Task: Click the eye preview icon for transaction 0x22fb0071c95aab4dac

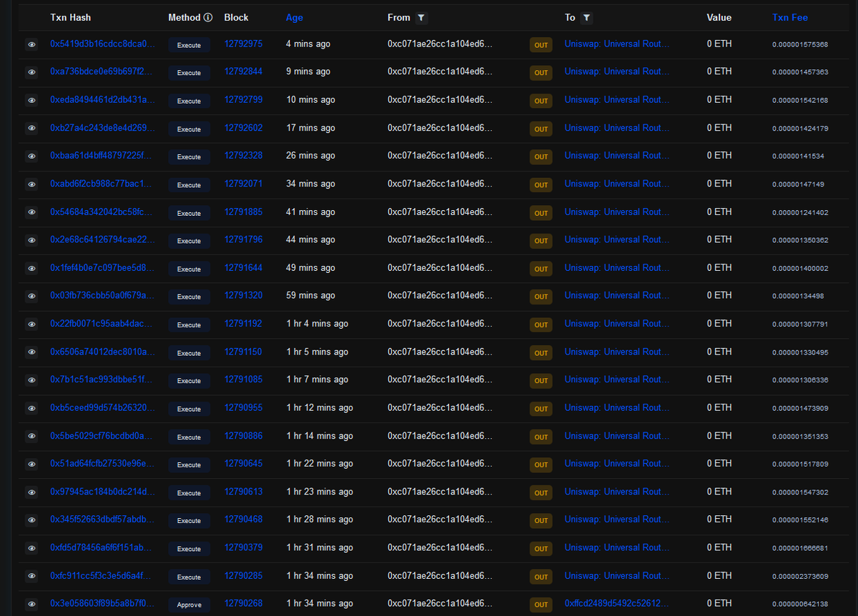Action: (31, 324)
